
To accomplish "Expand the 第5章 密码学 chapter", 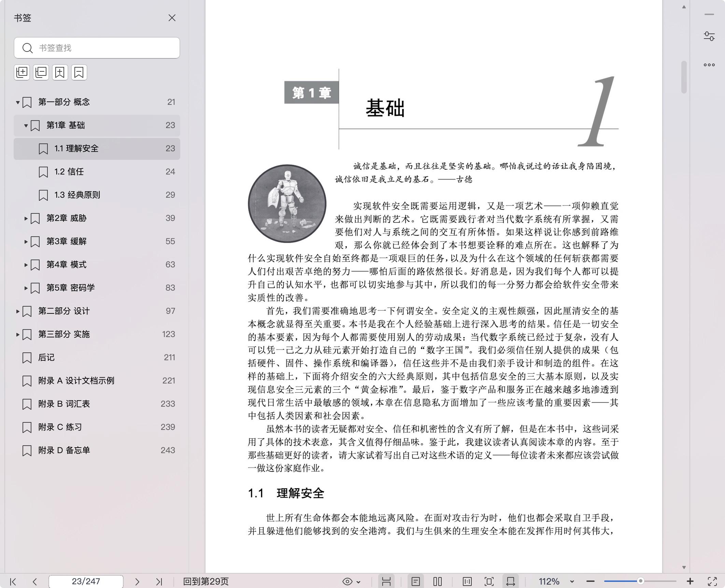I will [x=26, y=288].
